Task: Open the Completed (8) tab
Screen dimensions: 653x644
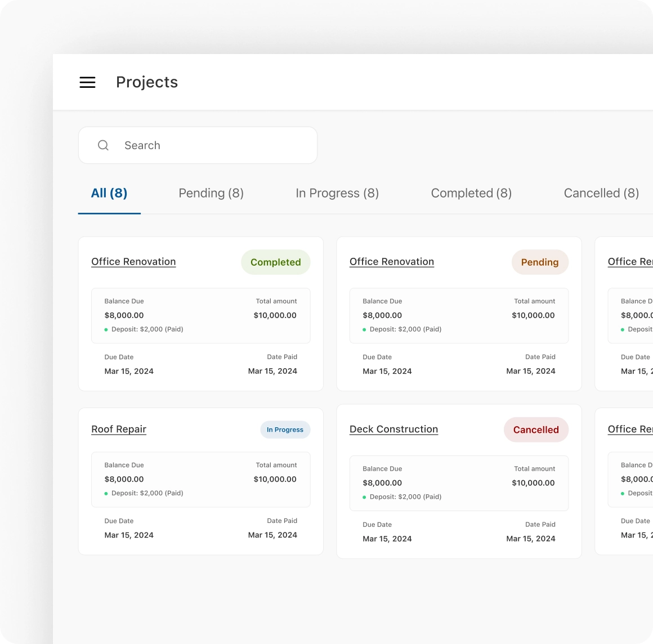Action: click(471, 193)
